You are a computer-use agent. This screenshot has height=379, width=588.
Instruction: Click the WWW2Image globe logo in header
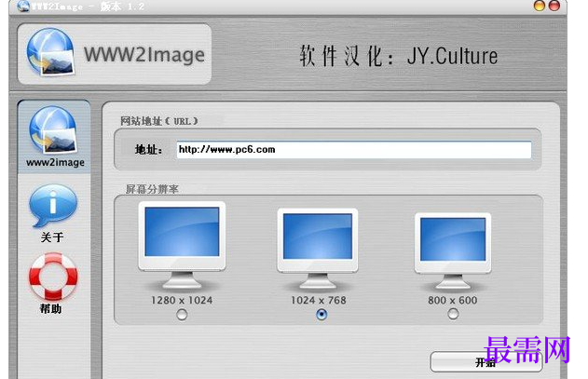point(50,52)
